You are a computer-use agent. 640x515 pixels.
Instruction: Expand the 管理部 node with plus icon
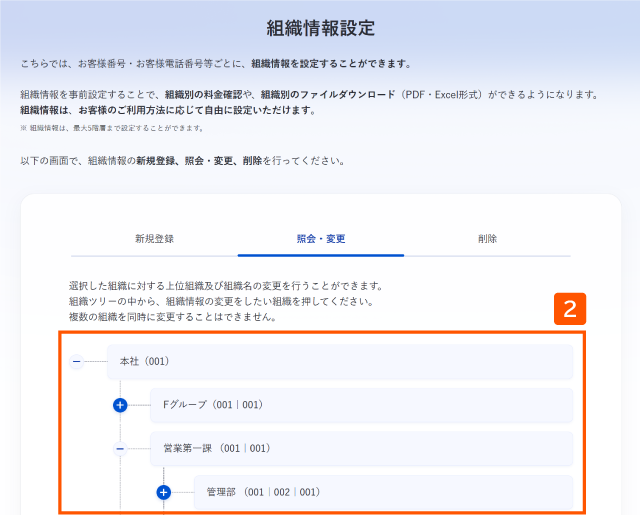(x=164, y=492)
